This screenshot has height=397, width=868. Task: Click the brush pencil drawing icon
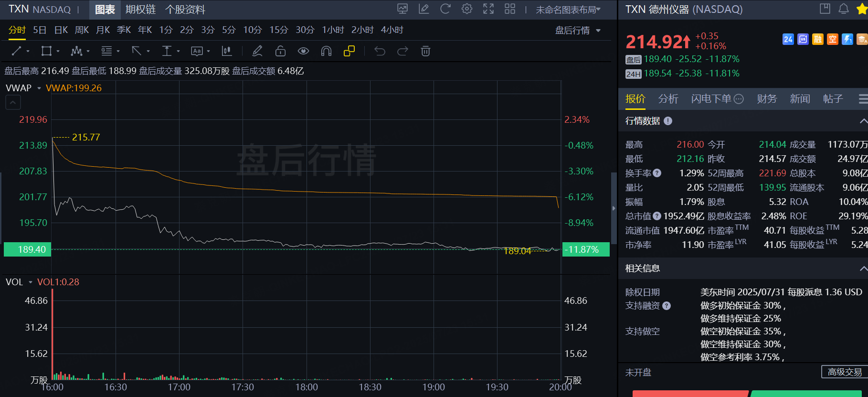click(257, 51)
